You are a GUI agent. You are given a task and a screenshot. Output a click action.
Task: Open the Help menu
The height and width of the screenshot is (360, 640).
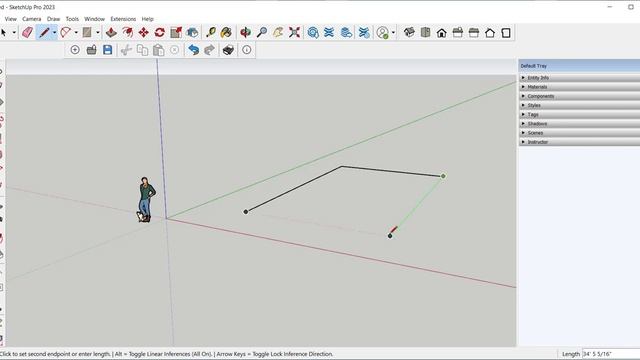coord(147,19)
